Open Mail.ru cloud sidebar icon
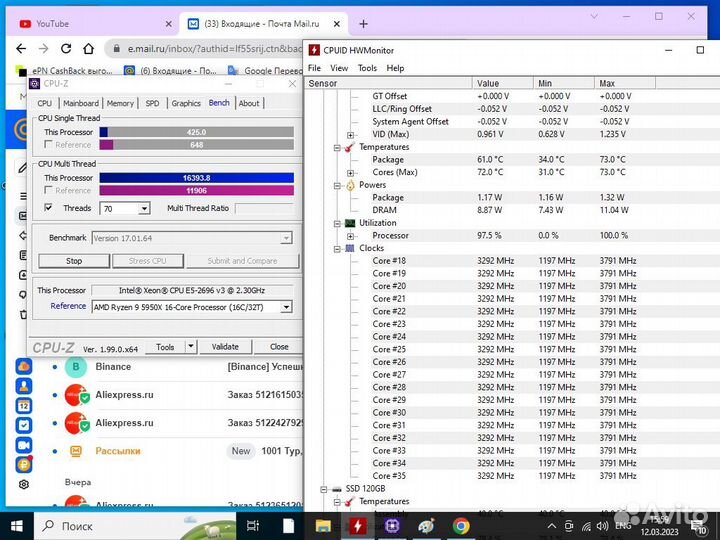 click(24, 366)
